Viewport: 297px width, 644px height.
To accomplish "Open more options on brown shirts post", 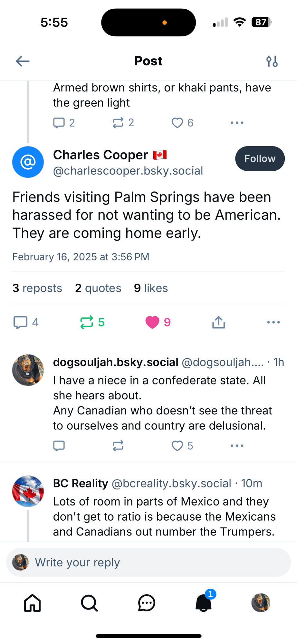I will coord(237,123).
